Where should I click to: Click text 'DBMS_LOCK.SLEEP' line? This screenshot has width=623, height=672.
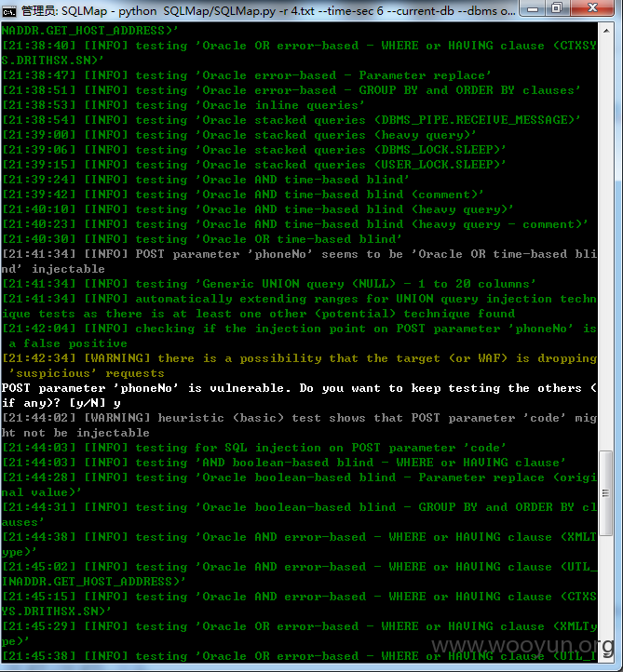coord(254,150)
